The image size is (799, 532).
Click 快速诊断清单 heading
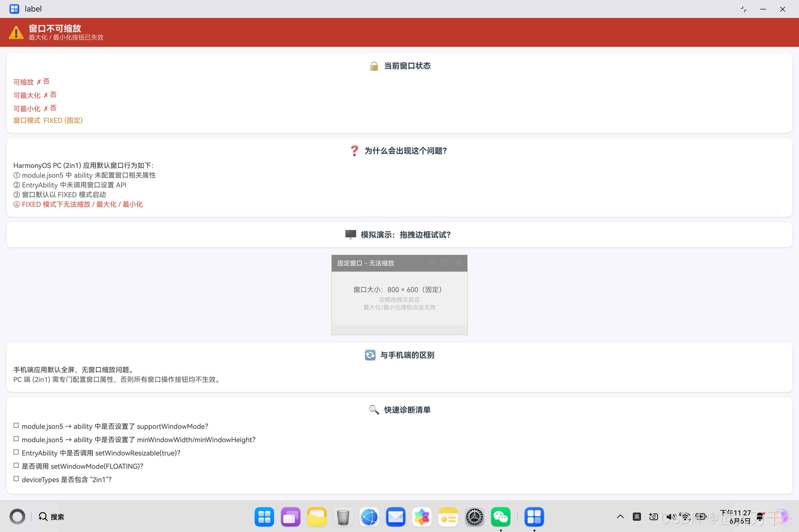tap(407, 410)
